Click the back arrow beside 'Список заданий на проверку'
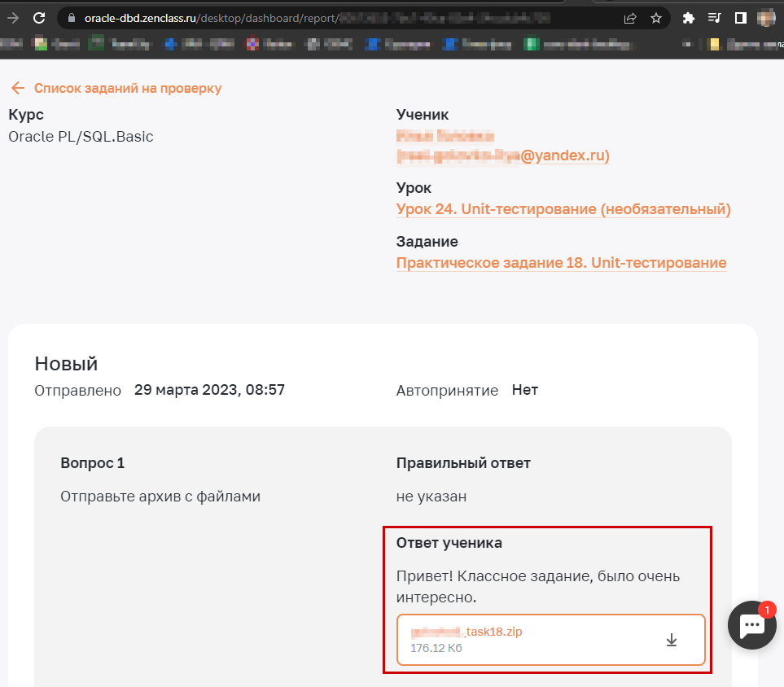The width and height of the screenshot is (784, 687). tap(17, 88)
